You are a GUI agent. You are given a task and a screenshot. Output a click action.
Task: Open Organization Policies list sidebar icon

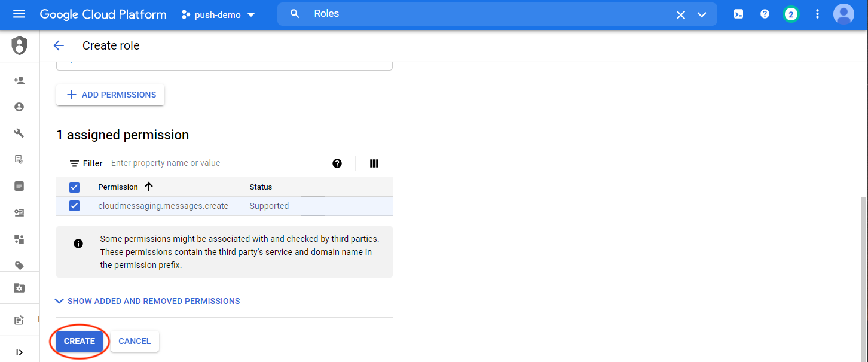click(19, 186)
